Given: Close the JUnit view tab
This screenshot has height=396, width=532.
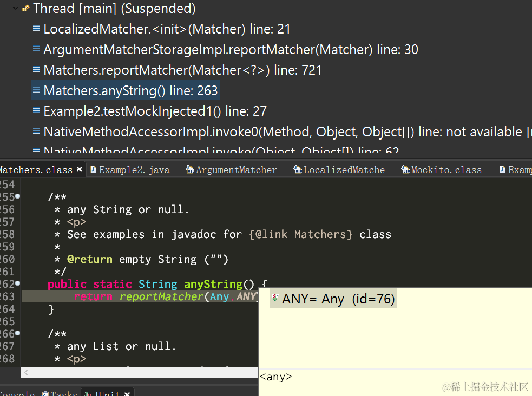Looking at the screenshot, I should 127,393.
